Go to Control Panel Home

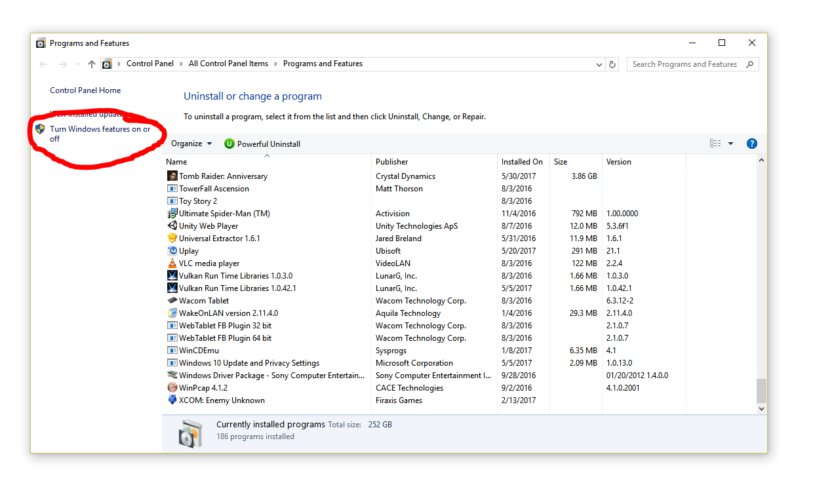[85, 90]
